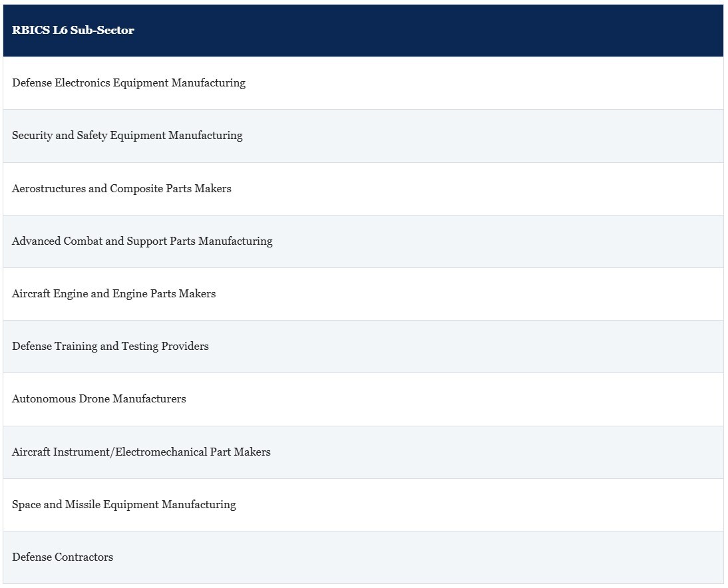Select the Security and Safety Equipment Manufacturing row
Viewport: 728px width, 588px height.
(x=363, y=136)
